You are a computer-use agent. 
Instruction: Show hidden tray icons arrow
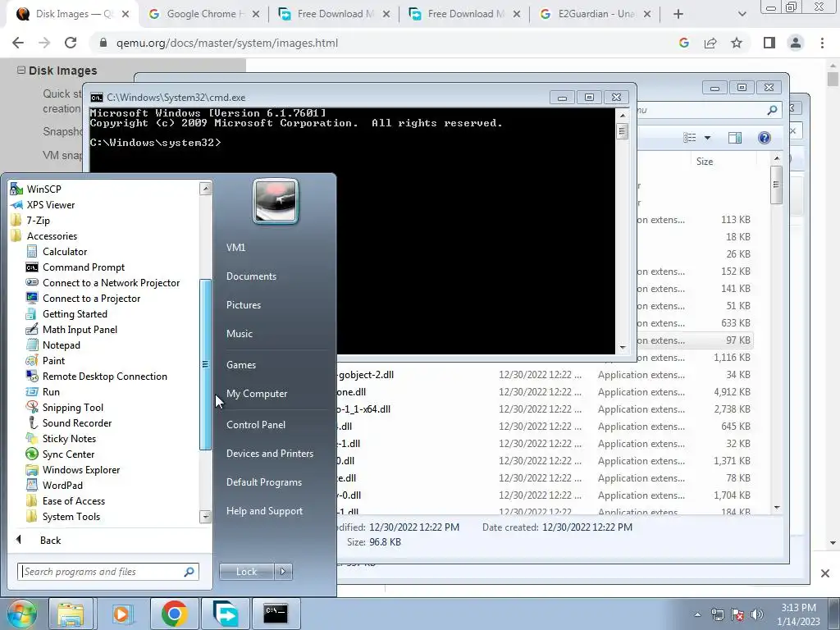(697, 614)
